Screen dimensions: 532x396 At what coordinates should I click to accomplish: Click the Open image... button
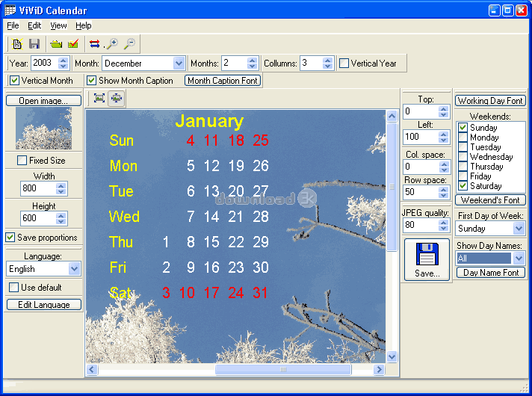click(43, 101)
